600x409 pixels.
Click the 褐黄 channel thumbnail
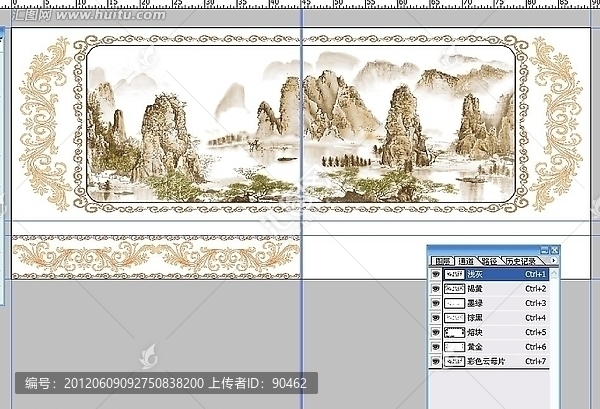455,289
